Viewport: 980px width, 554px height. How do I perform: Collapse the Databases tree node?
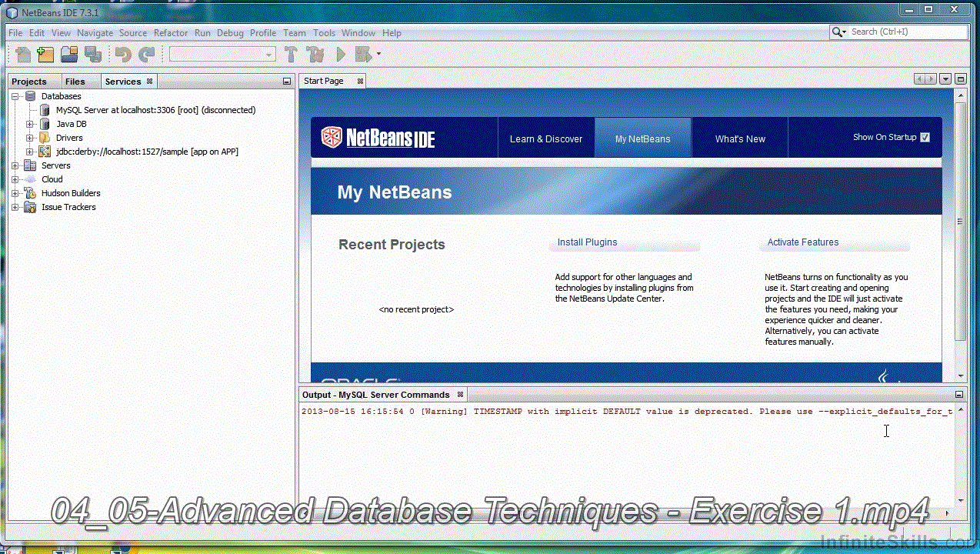pos(15,96)
